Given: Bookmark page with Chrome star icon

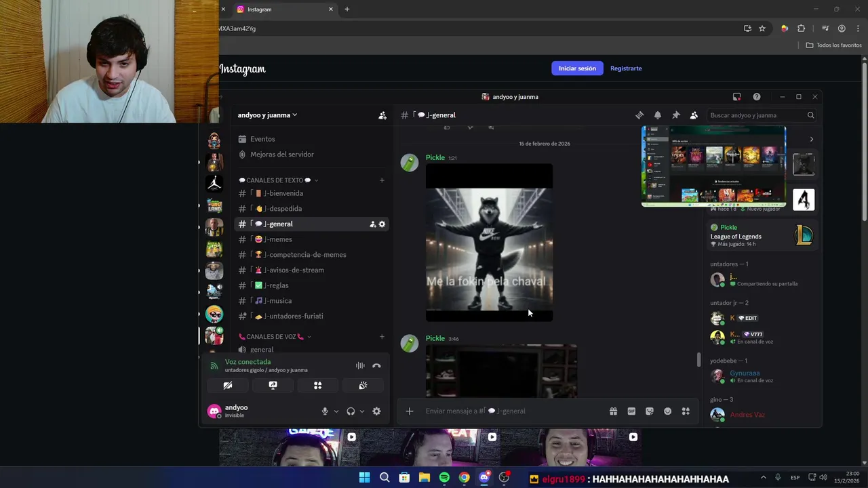Looking at the screenshot, I should [x=762, y=28].
